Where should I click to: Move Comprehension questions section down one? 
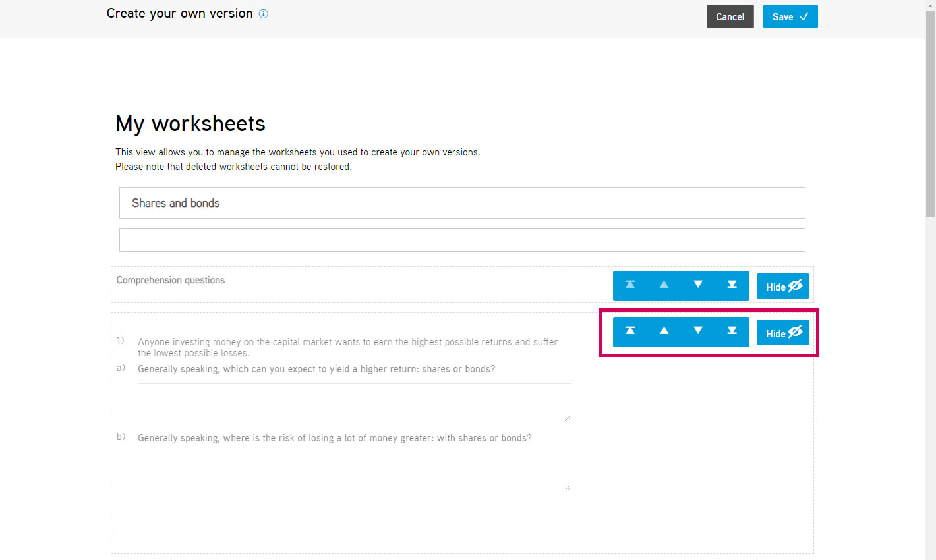click(698, 285)
